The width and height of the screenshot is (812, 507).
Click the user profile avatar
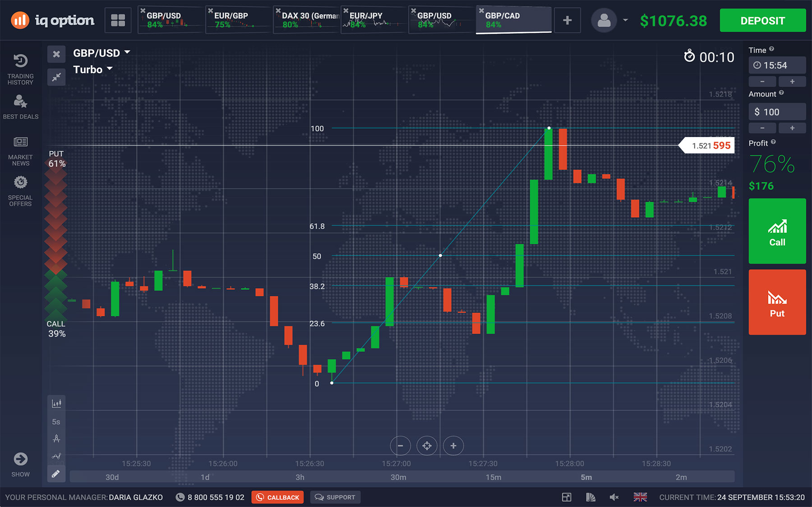pyautogui.click(x=604, y=20)
